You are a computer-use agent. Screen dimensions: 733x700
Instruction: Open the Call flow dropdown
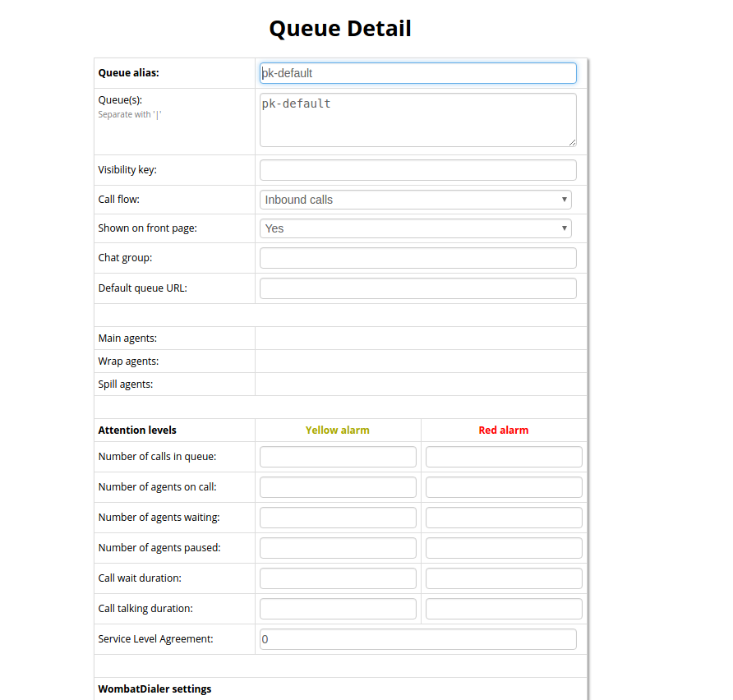(416, 200)
